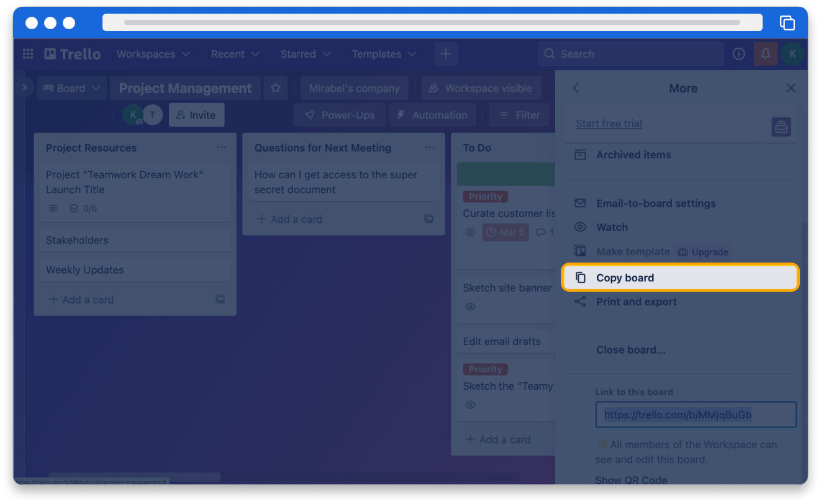Open the super secret document card
Image resolution: width=821 pixels, height=504 pixels.
(343, 182)
